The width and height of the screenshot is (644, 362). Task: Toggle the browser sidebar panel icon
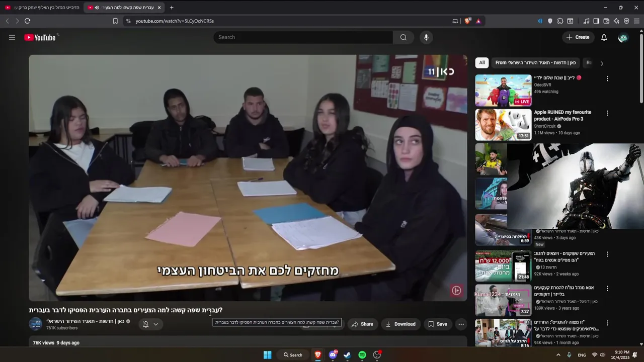point(596,21)
